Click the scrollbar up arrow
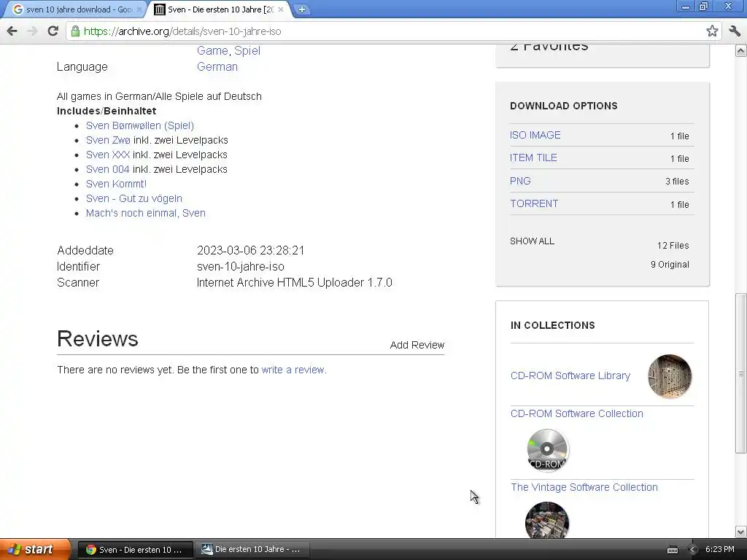Viewport: 747px width, 560px height. (740, 50)
